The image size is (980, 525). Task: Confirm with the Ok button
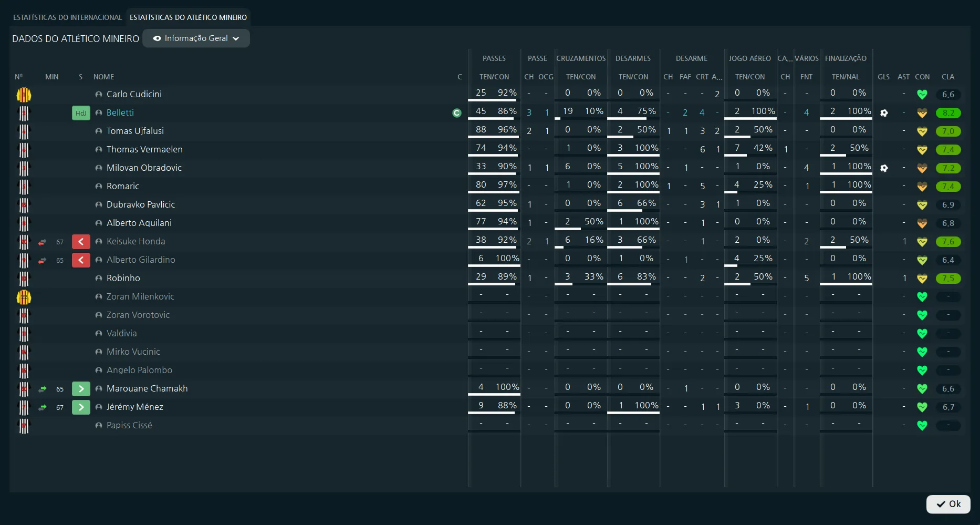pos(948,504)
